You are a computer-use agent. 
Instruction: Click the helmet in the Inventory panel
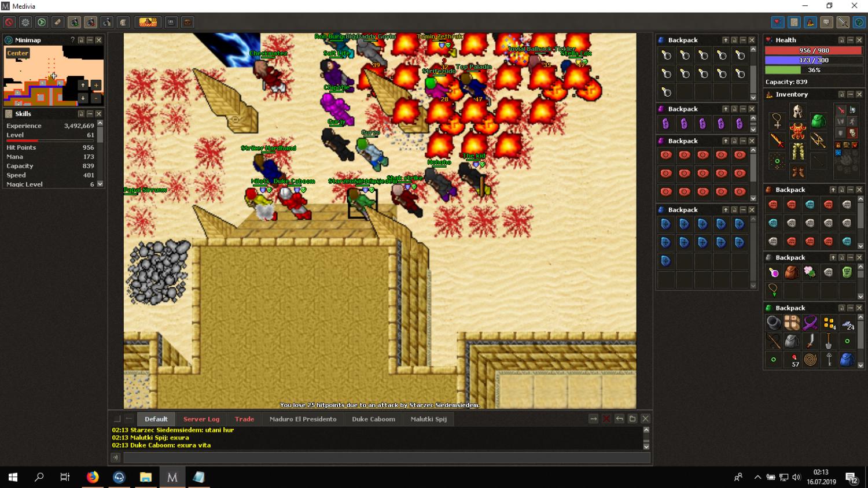click(x=797, y=112)
